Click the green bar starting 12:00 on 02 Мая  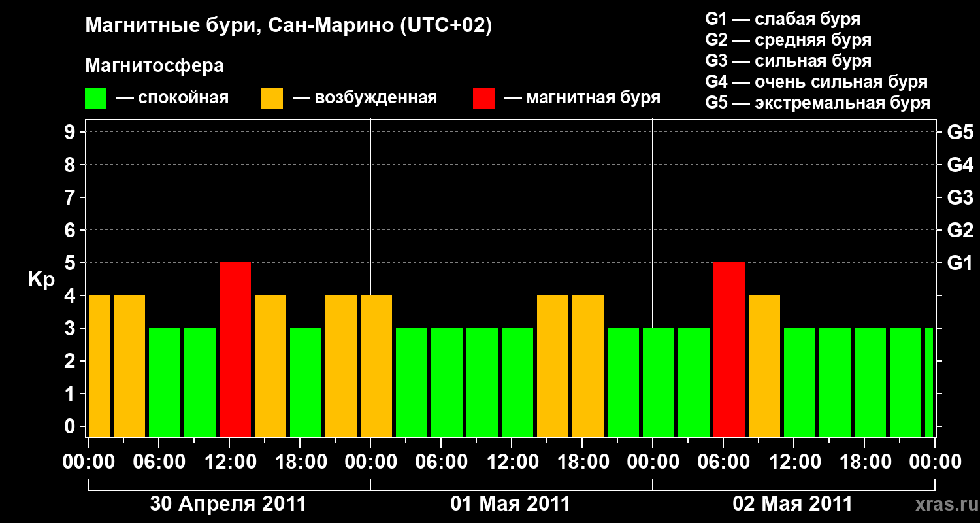(800, 382)
